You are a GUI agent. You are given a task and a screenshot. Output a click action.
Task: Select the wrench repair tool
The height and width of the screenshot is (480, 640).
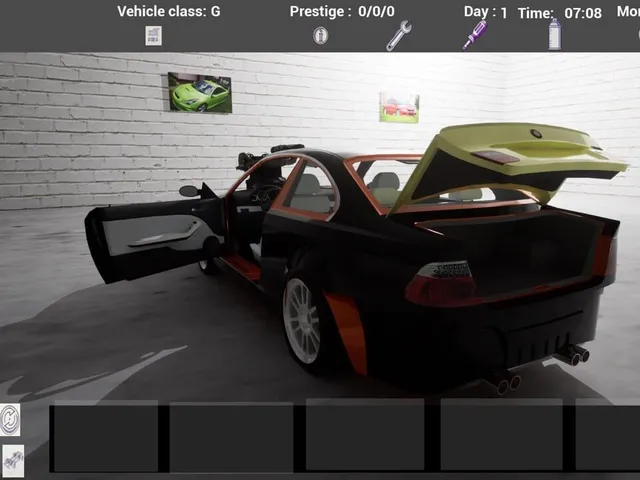[399, 36]
